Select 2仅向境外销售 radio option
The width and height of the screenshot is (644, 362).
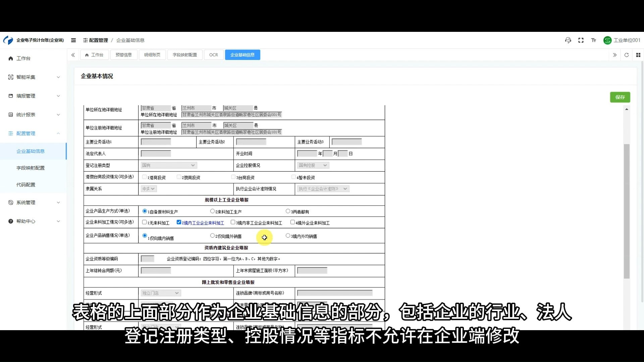click(x=212, y=236)
